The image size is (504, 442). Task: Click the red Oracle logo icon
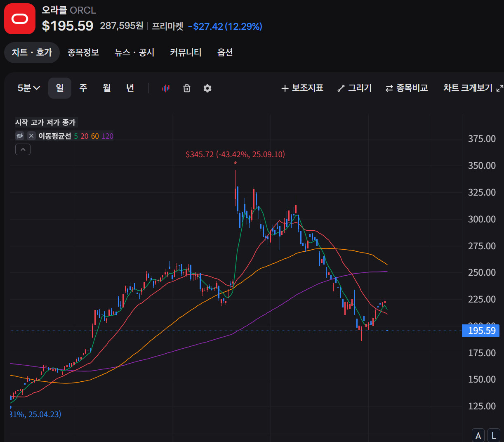(x=20, y=19)
